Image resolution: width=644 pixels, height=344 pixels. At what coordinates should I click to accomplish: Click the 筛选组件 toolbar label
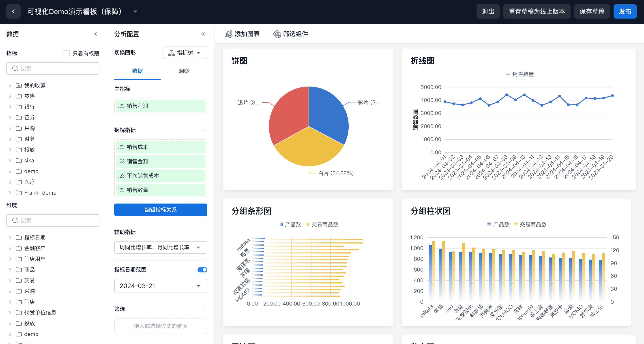click(x=296, y=34)
